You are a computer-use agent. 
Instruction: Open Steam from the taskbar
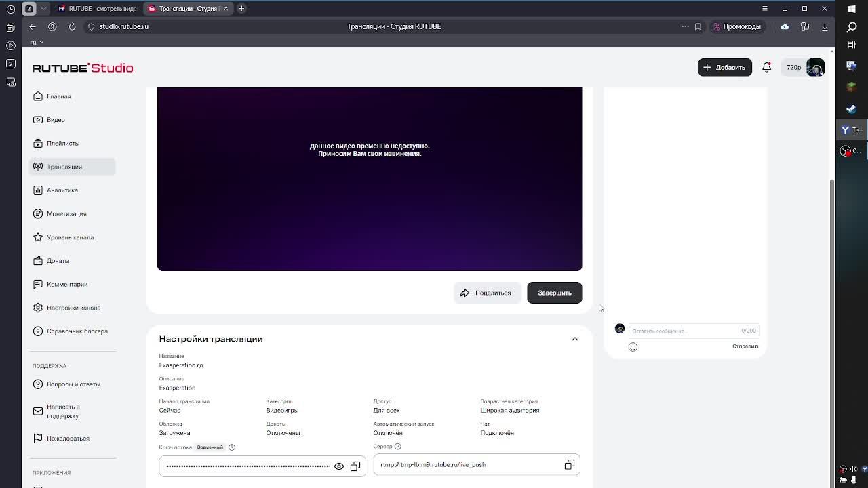pyautogui.click(x=852, y=108)
